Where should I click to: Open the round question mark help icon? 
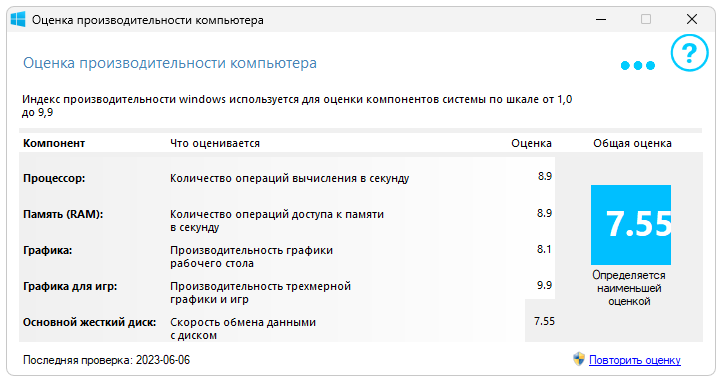click(689, 53)
